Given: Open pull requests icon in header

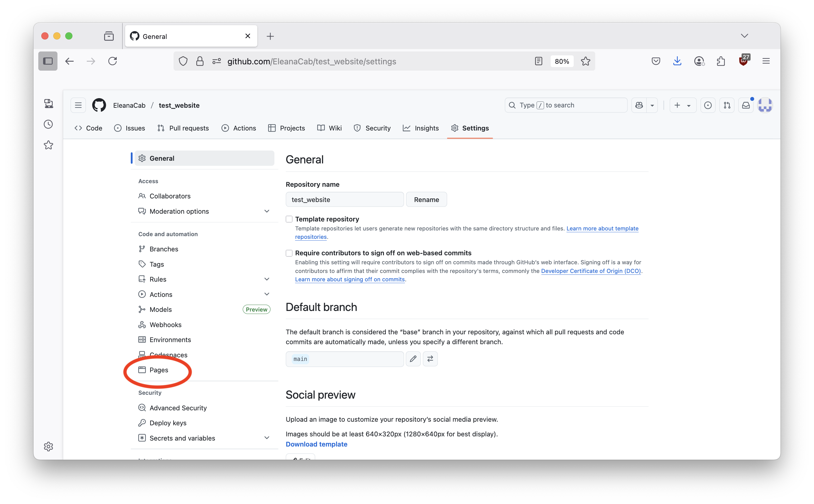Looking at the screenshot, I should click(x=727, y=105).
